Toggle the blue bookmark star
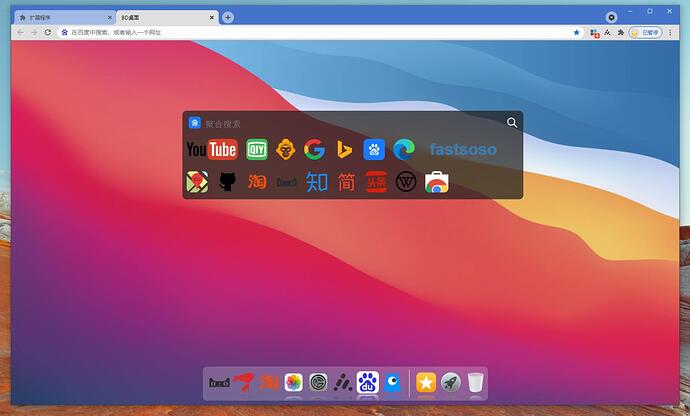The width and height of the screenshot is (690, 416). point(576,33)
